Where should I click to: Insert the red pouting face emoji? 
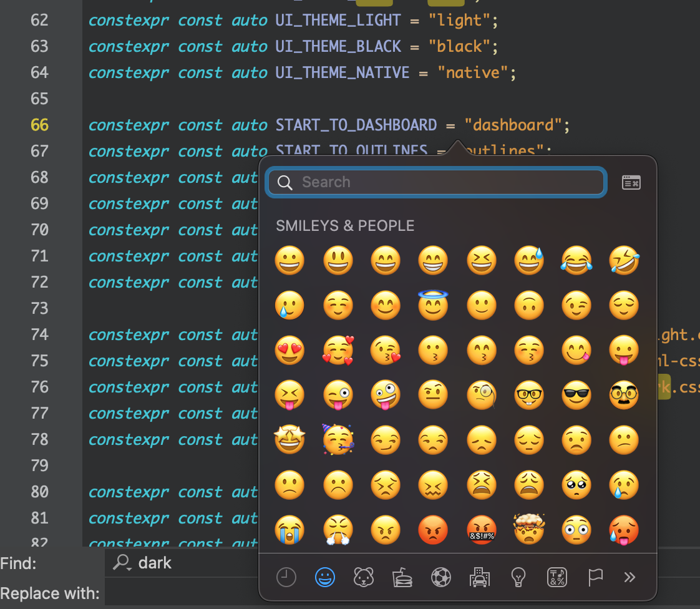pos(433,530)
